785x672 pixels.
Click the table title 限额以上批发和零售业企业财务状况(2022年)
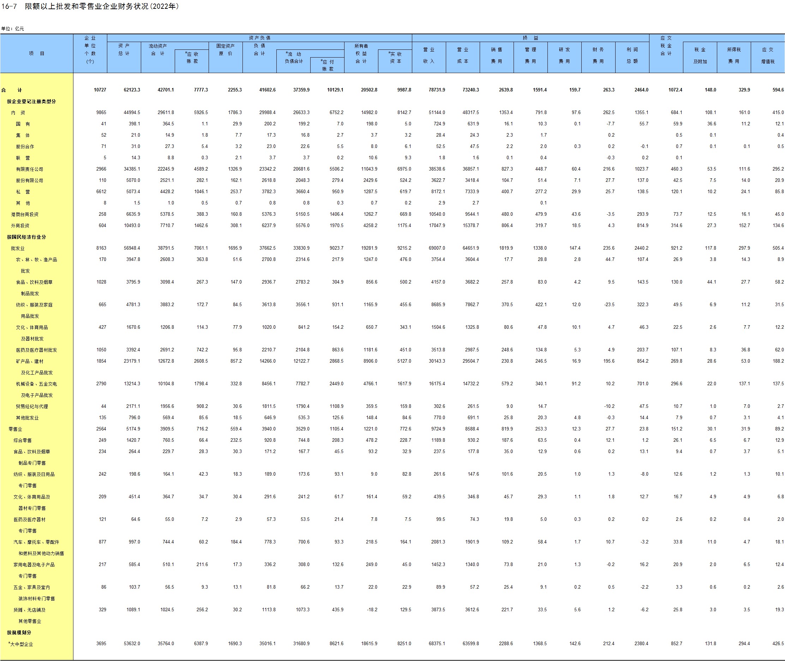102,6
